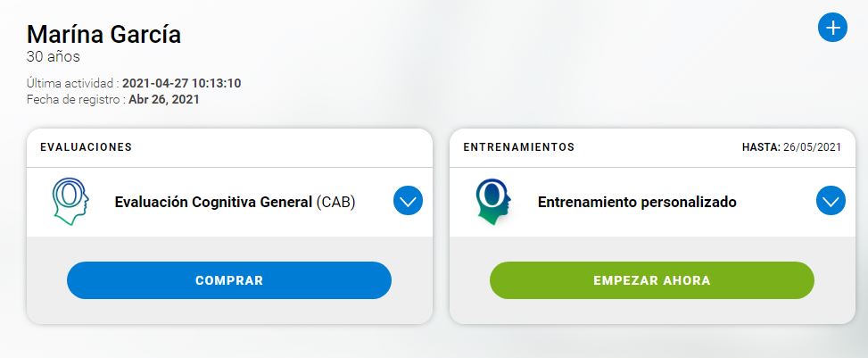Screen dimensions: 868x358
Task: Click the Fecha de registro label
Action: pyautogui.click(x=75, y=100)
